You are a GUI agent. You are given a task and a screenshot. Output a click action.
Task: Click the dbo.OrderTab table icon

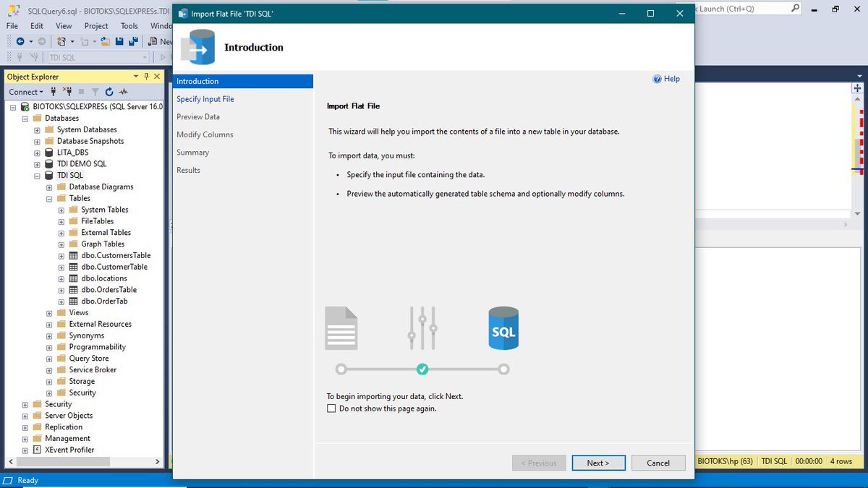point(73,301)
